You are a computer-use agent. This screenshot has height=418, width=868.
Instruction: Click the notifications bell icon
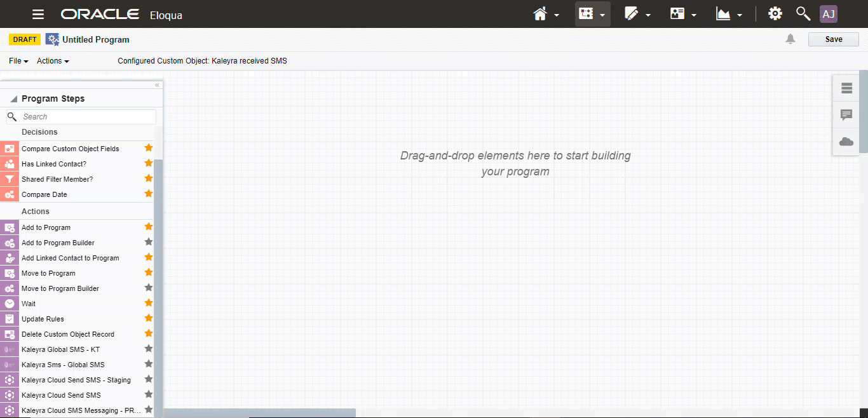point(790,39)
